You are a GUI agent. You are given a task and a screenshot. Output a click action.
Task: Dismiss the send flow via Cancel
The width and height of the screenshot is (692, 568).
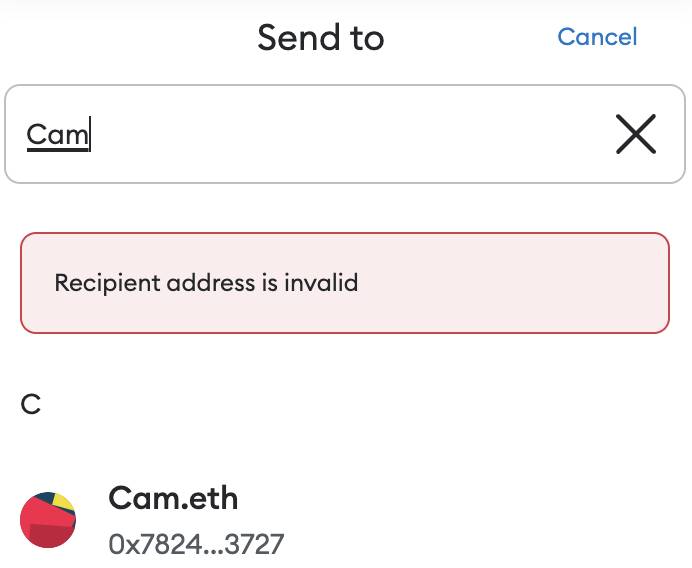(597, 37)
